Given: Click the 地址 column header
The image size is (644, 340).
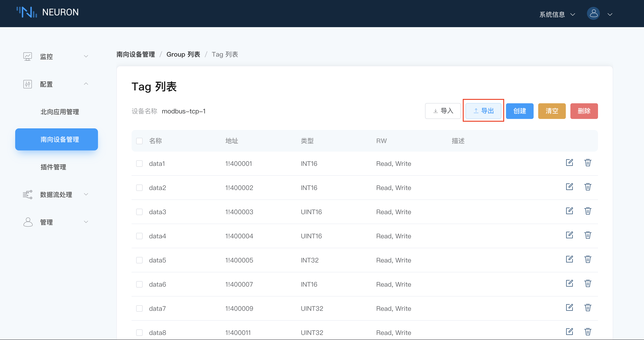Looking at the screenshot, I should point(232,141).
